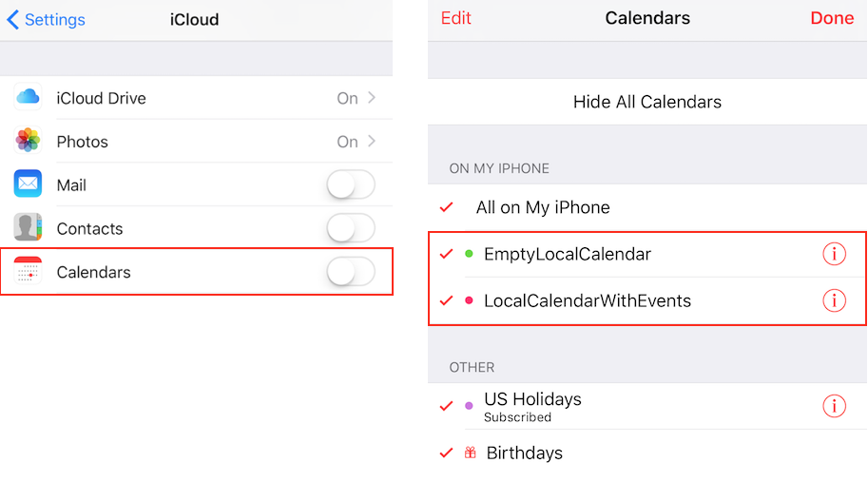Tap Edit in Calendars header
868x482 pixels.
(x=455, y=18)
